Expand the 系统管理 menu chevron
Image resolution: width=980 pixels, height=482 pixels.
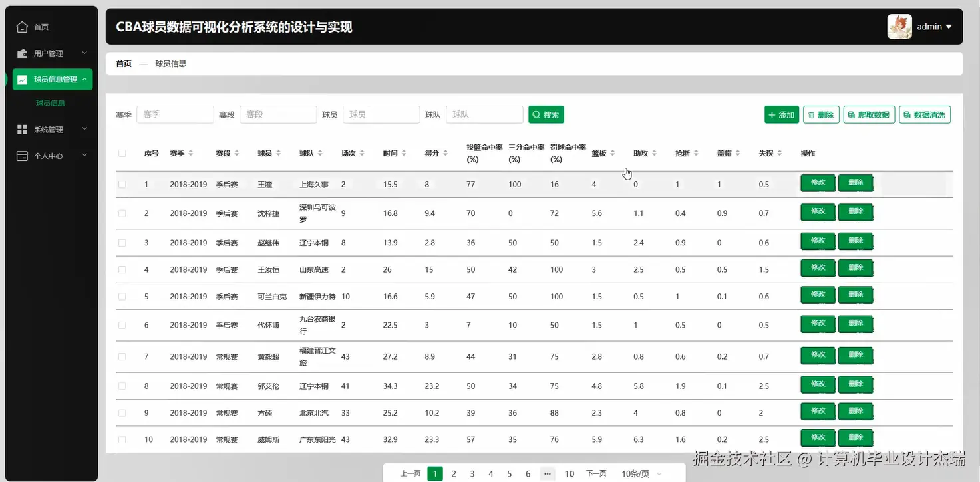point(84,129)
